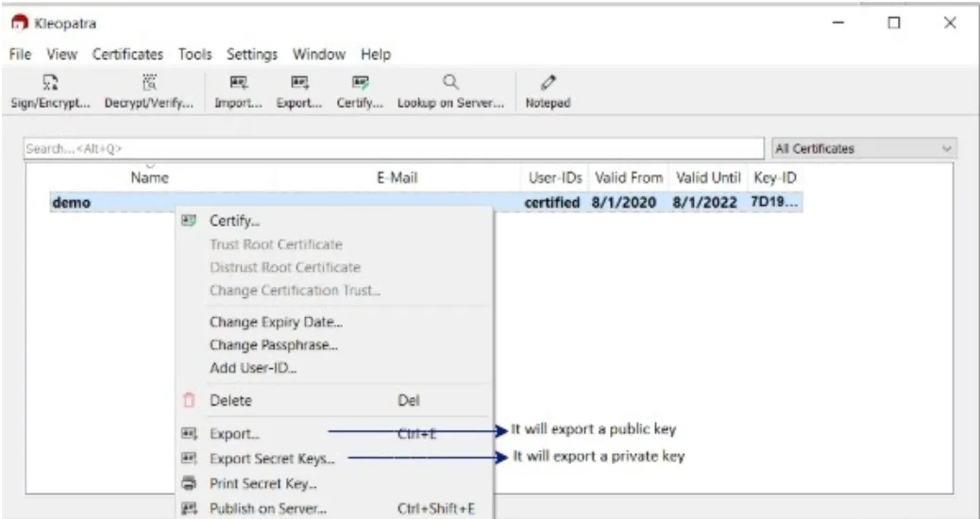Select Change Certification Trust menu entry
Screen dimensions: 980x519
[295, 291]
